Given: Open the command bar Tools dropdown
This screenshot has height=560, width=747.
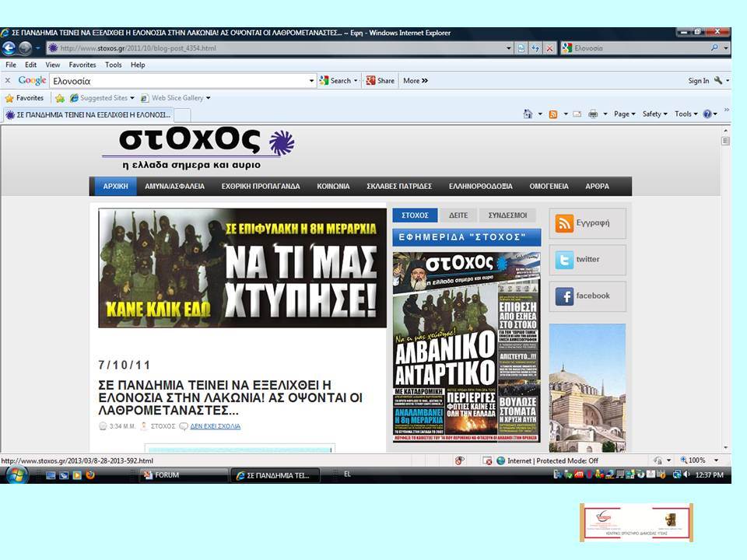Looking at the screenshot, I should coord(686,114).
